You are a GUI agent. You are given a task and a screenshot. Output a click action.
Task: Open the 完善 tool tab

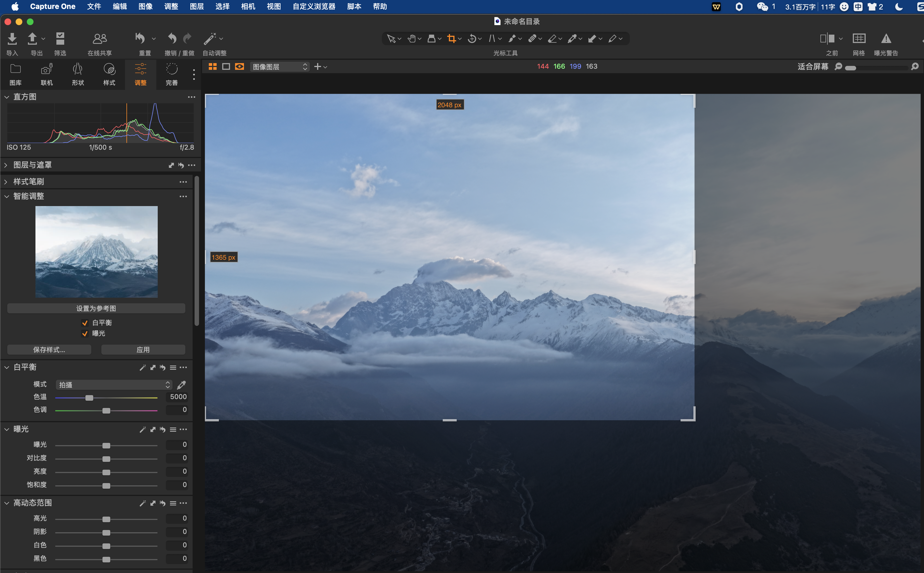point(172,75)
